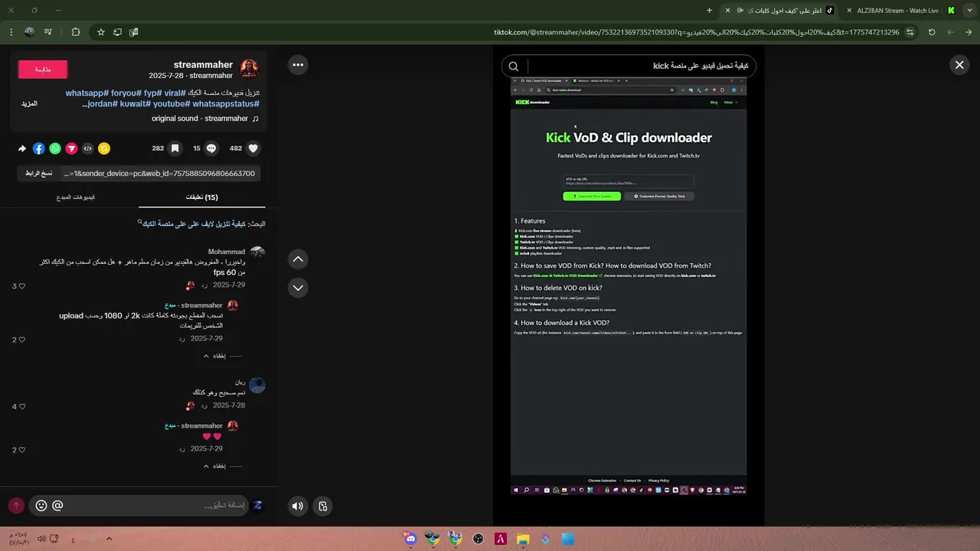
Task: Click the copy link button
Action: [x=38, y=174]
